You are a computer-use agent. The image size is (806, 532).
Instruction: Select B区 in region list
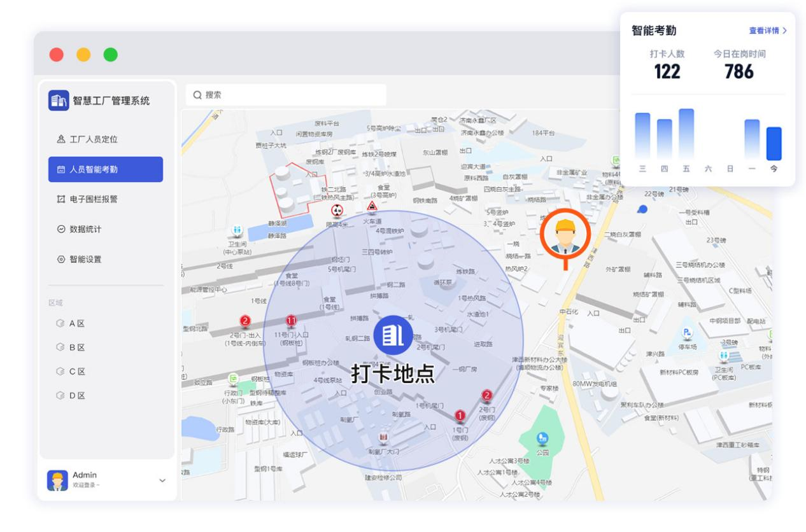point(71,347)
